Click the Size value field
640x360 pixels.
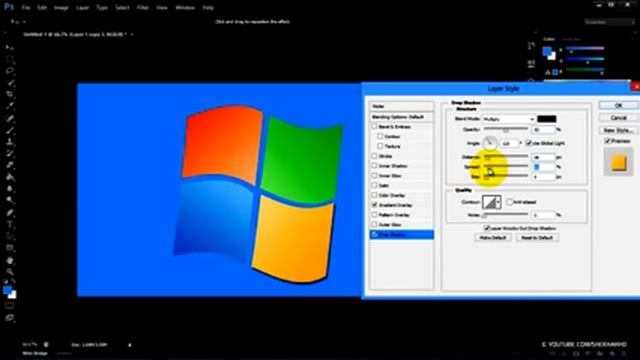pyautogui.click(x=544, y=177)
